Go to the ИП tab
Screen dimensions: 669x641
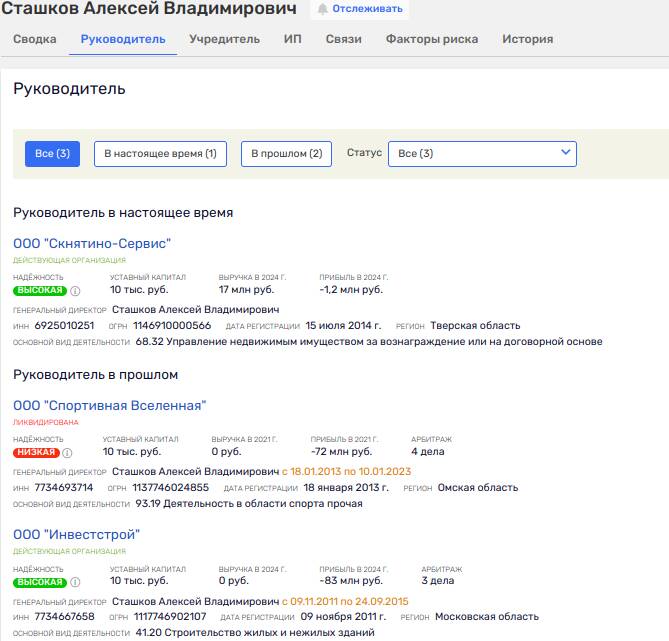[293, 39]
